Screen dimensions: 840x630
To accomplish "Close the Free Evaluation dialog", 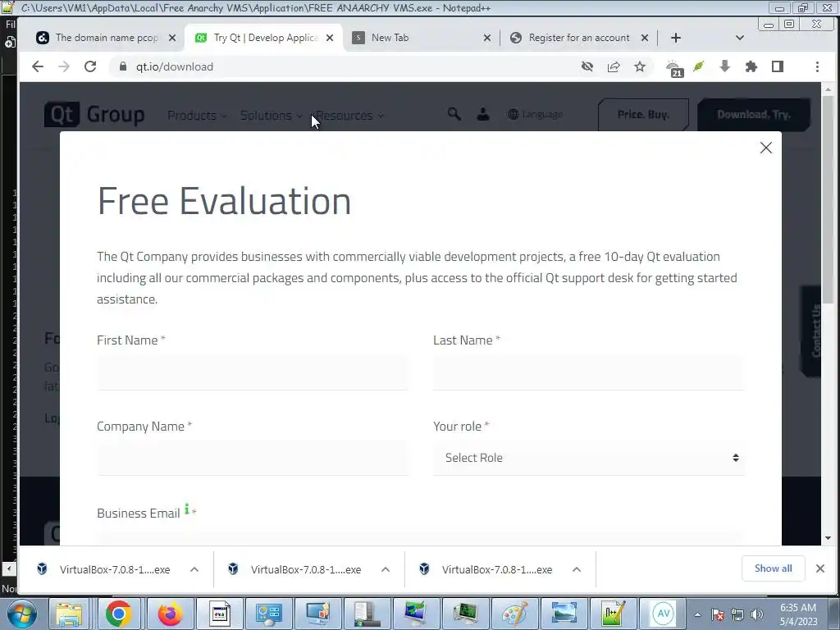I will [x=765, y=148].
